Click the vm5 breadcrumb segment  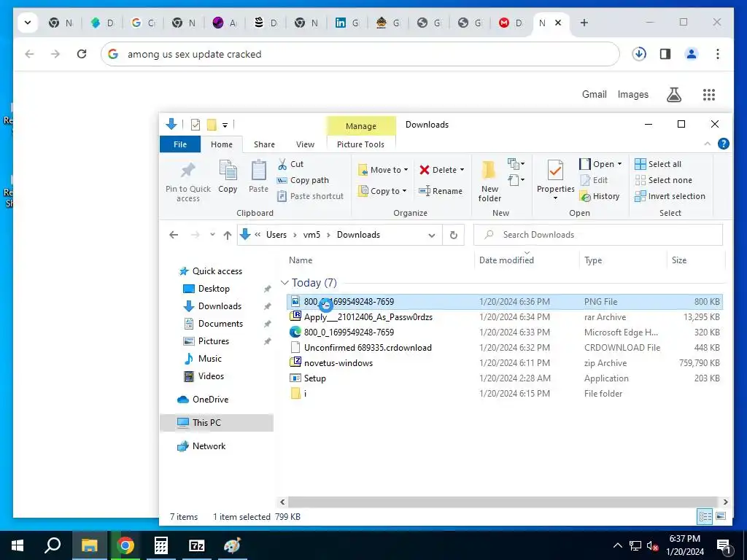(311, 235)
